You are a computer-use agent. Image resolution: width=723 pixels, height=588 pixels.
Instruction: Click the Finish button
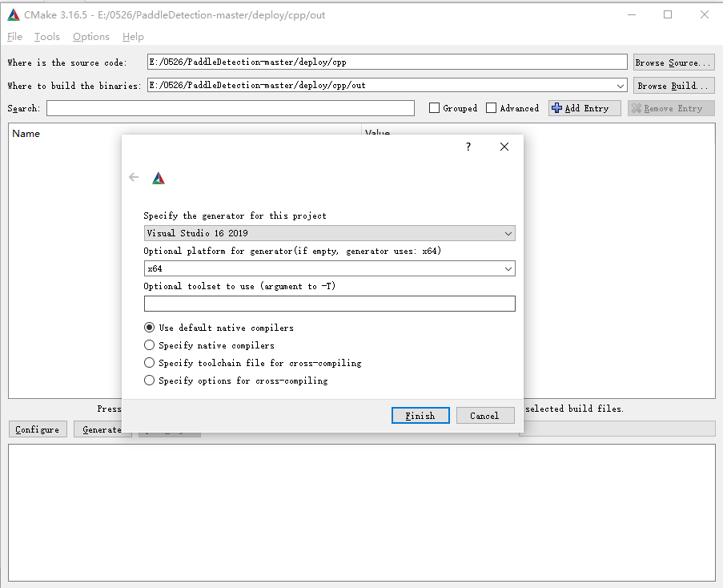click(420, 416)
